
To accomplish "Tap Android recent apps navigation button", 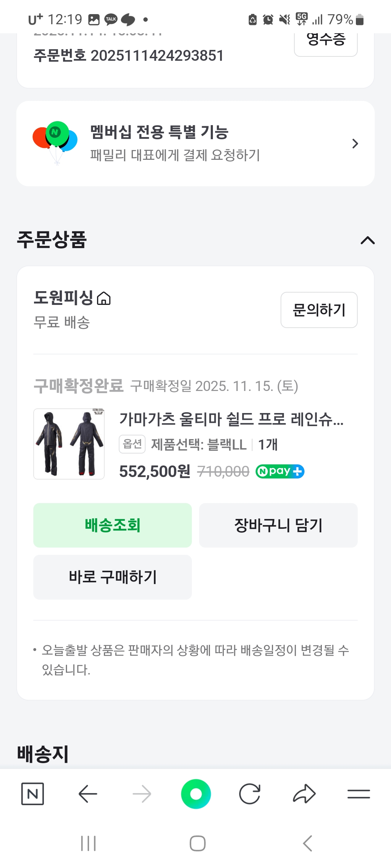I will coord(88,843).
